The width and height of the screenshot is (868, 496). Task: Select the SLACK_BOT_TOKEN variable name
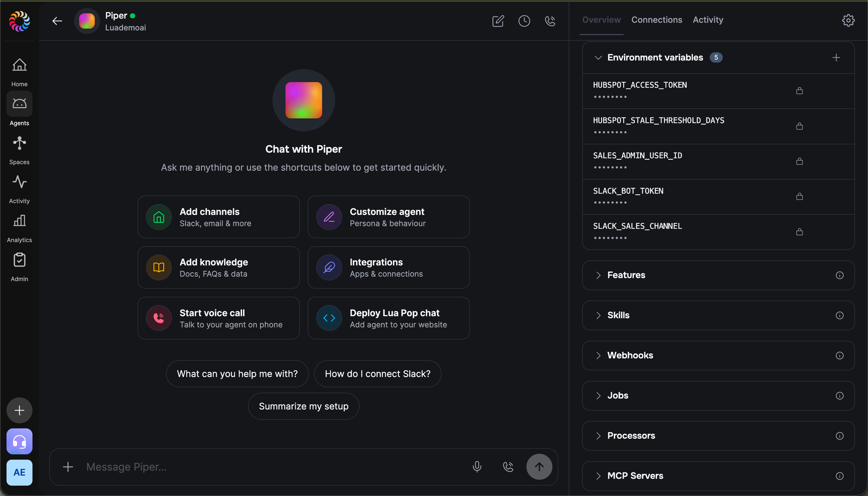coord(628,191)
